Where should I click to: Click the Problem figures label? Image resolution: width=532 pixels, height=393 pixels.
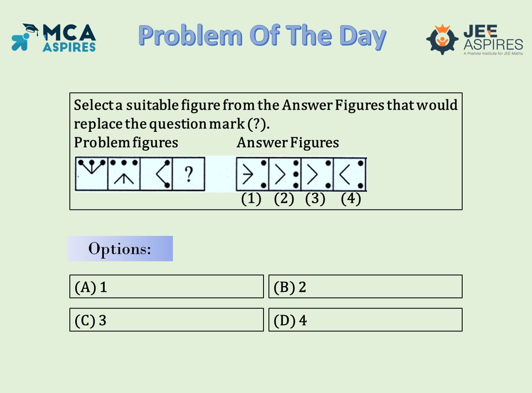click(126, 143)
